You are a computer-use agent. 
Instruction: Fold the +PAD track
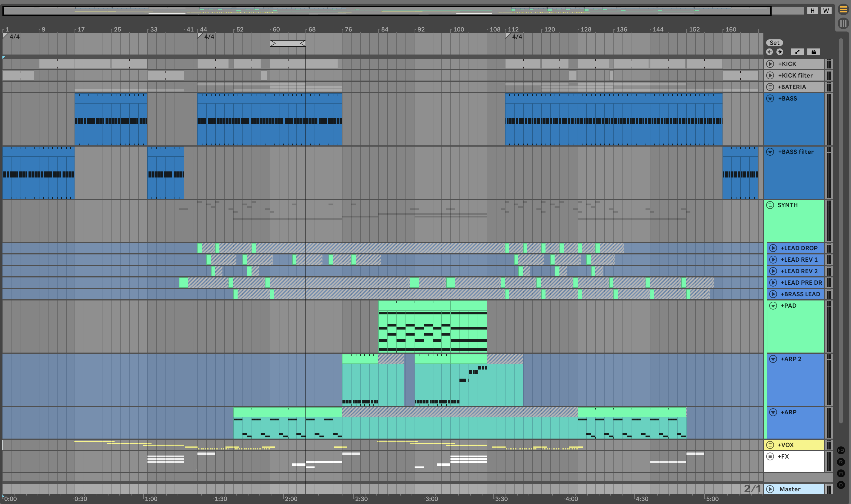(x=773, y=306)
